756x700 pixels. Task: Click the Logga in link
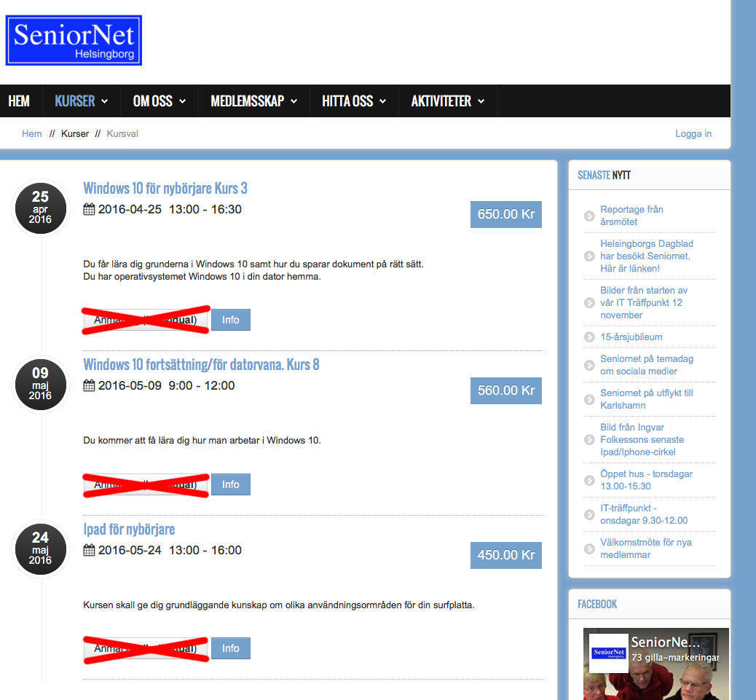click(x=693, y=133)
